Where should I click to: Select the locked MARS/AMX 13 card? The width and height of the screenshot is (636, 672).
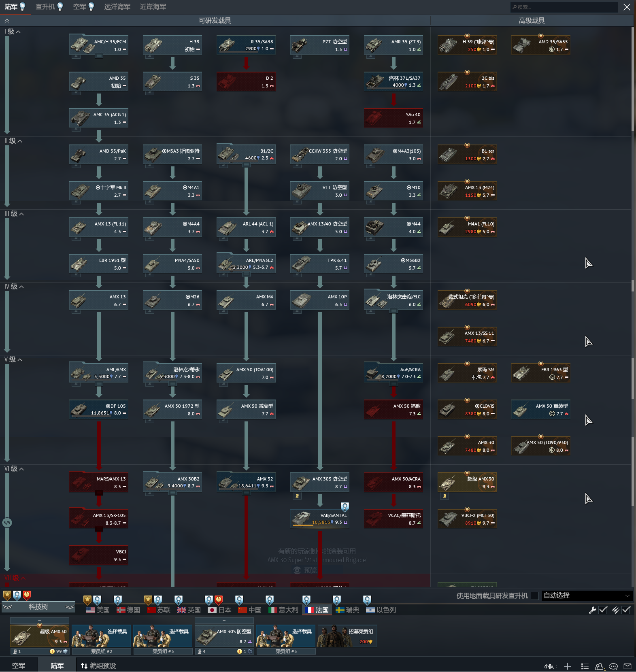99,482
